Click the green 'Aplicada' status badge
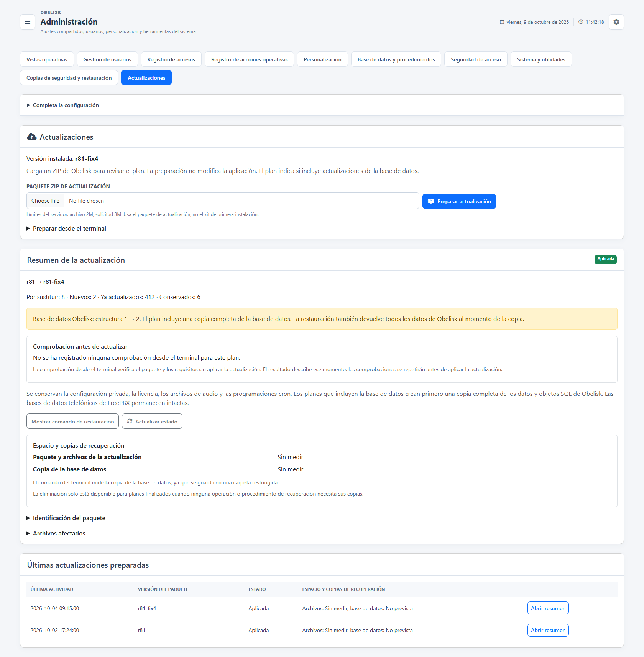The image size is (644, 657). 606,259
